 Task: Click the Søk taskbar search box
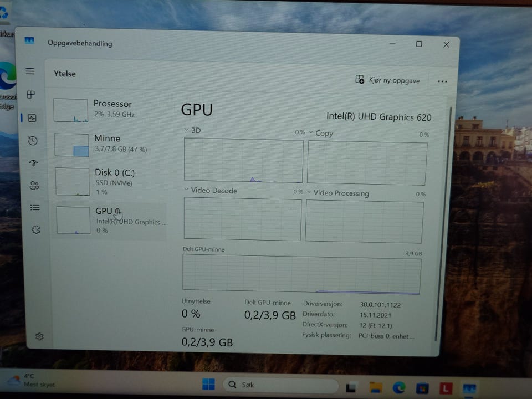(281, 385)
